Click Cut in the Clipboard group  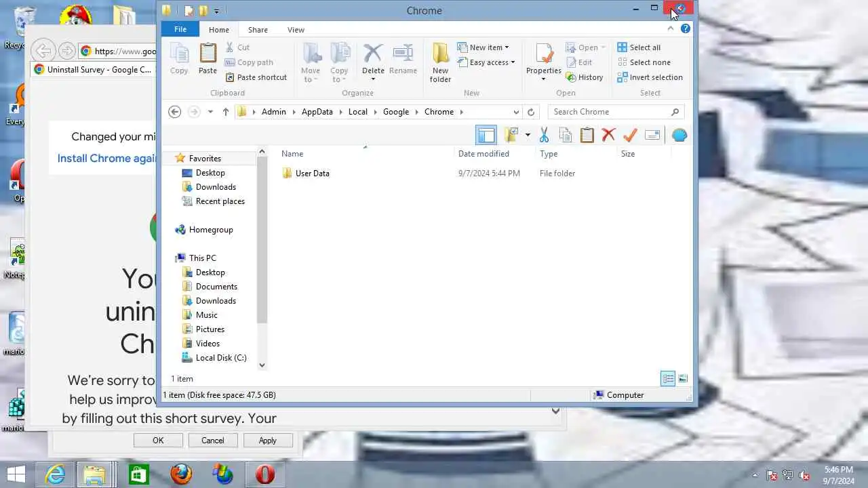pos(237,47)
